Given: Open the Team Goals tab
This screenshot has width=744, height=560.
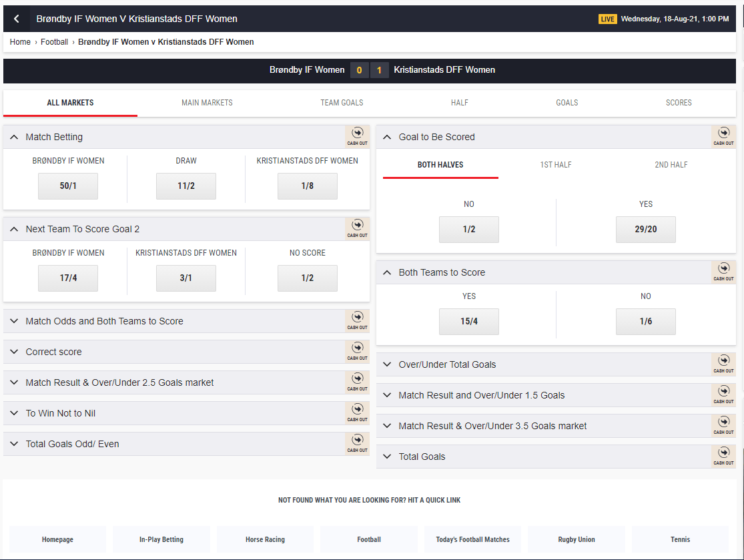Looking at the screenshot, I should coord(342,103).
